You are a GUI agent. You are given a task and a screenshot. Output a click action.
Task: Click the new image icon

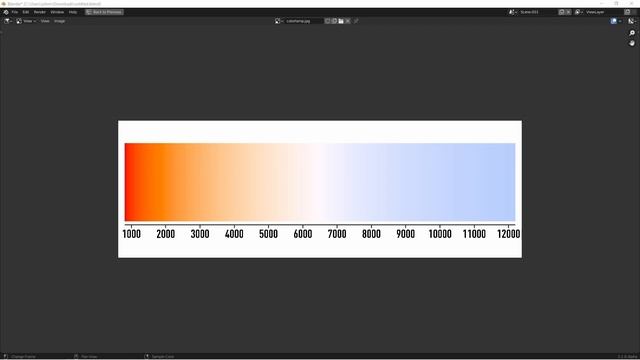pyautogui.click(x=334, y=21)
